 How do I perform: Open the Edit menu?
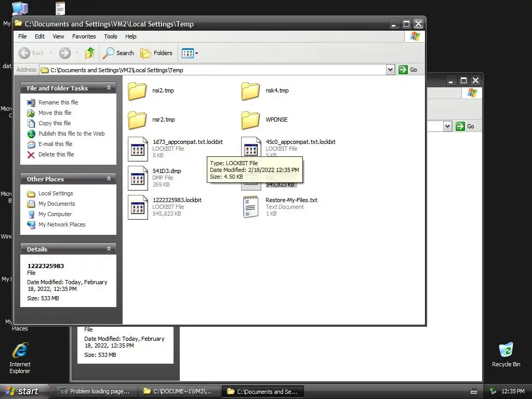click(x=39, y=36)
